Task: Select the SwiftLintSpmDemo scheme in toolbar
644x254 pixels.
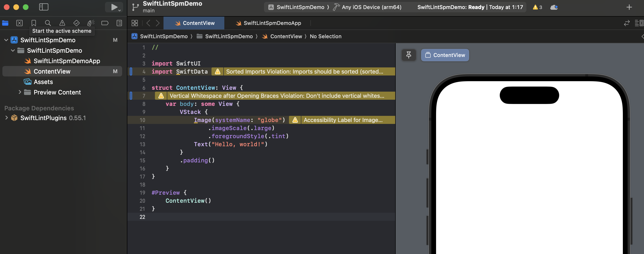Action: [x=297, y=7]
